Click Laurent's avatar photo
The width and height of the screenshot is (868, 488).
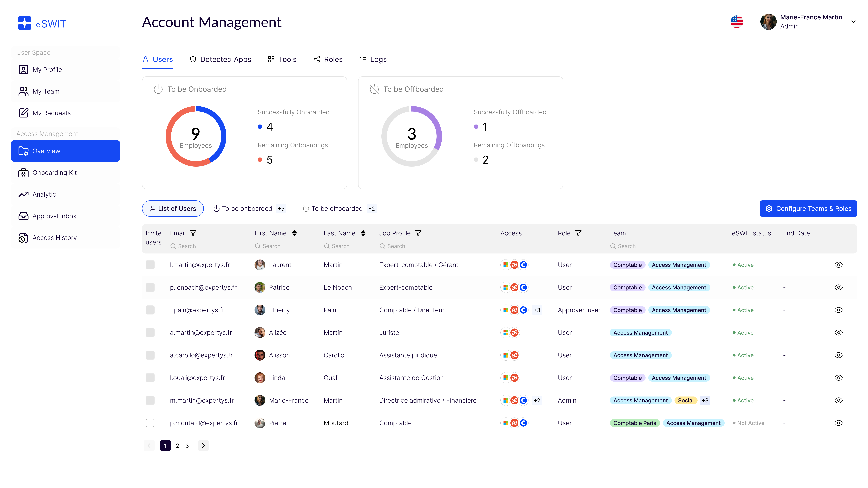point(260,265)
